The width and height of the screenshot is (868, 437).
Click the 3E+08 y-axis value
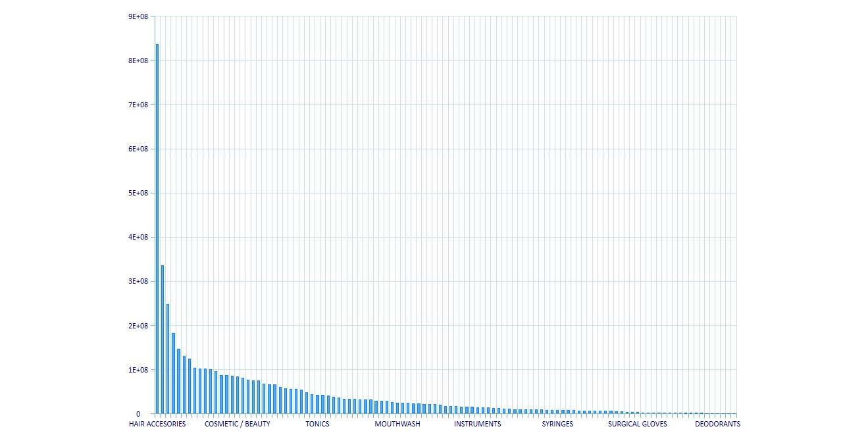point(139,281)
